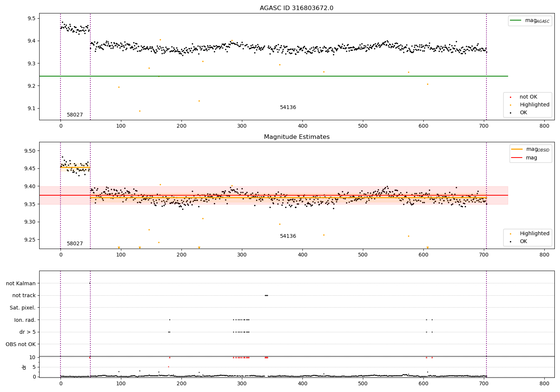This screenshot has height=392, width=560.
Task: Click the 5 tick on the dr axis
Action: [x=34, y=367]
